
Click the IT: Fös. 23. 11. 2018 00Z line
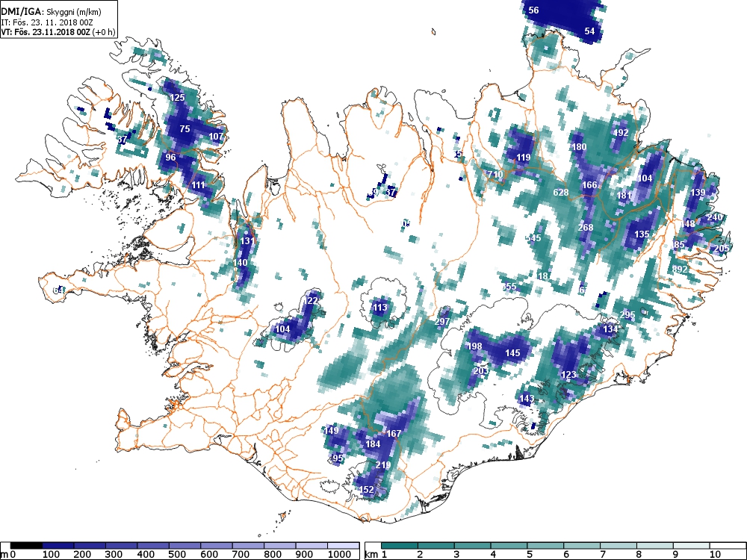pyautogui.click(x=46, y=22)
